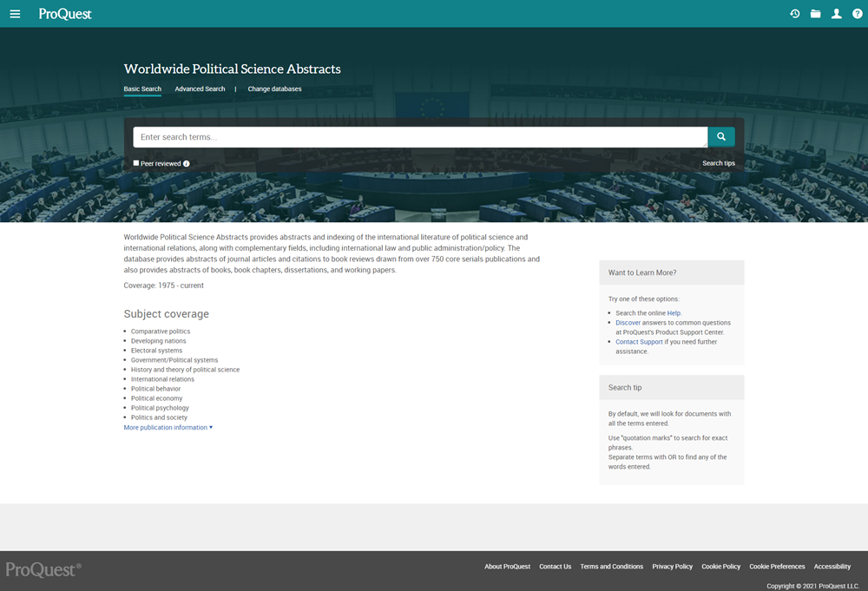The width and height of the screenshot is (868, 591).
Task: Enable the Peer reviewed checkbox
Action: (135, 163)
